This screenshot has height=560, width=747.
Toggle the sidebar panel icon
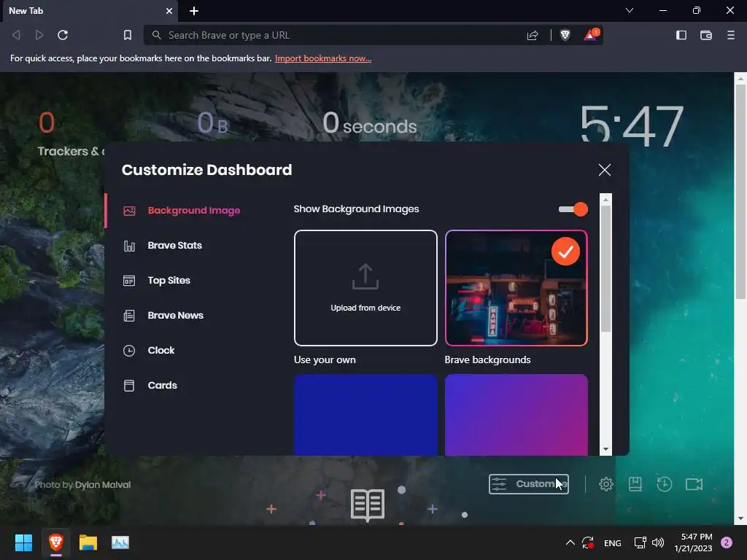[x=681, y=35]
